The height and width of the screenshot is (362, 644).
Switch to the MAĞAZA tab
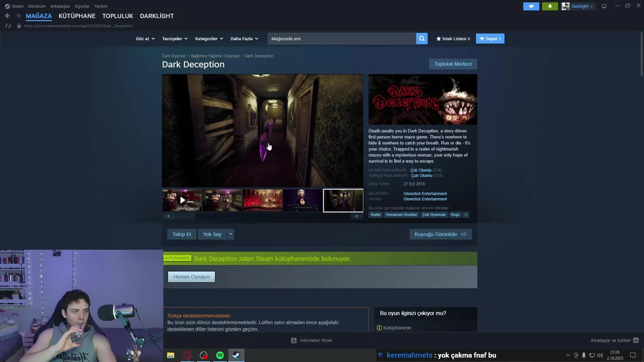click(x=39, y=16)
